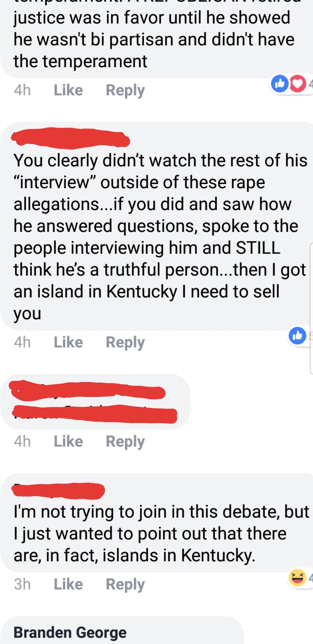The width and height of the screenshot is (313, 644).
Task: Like the fully redacted comment
Action: click(68, 441)
